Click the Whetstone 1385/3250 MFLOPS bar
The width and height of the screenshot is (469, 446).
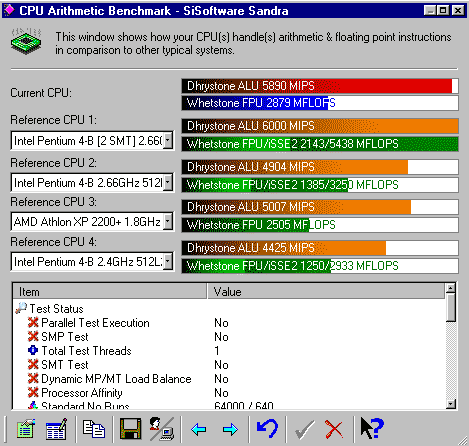[x=320, y=185]
